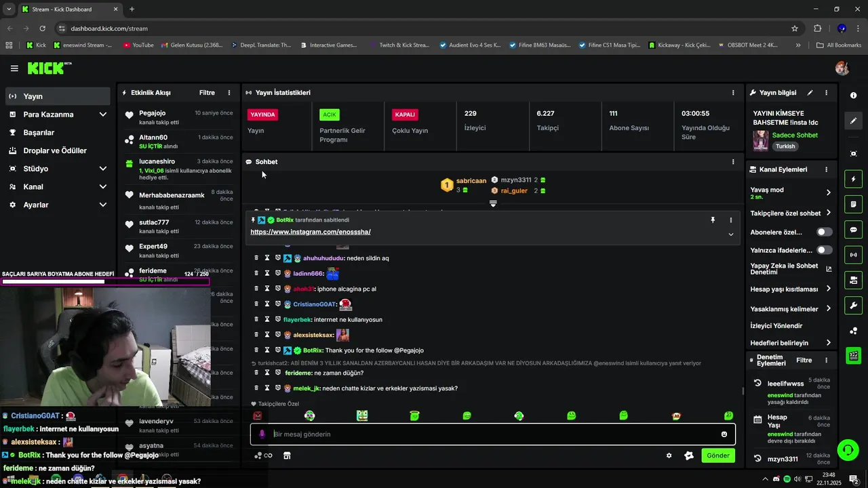Click the clapperboard clips icon
The width and height of the screenshot is (868, 488).
point(853,355)
